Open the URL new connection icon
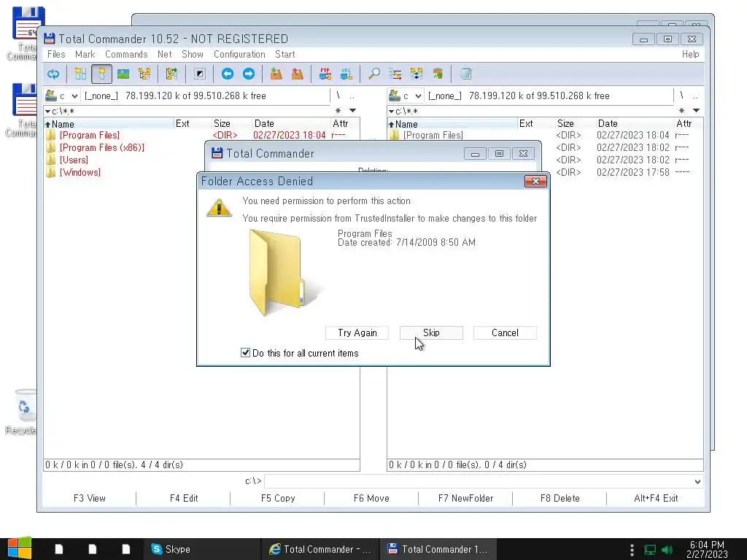This screenshot has width=747, height=560. click(x=347, y=74)
